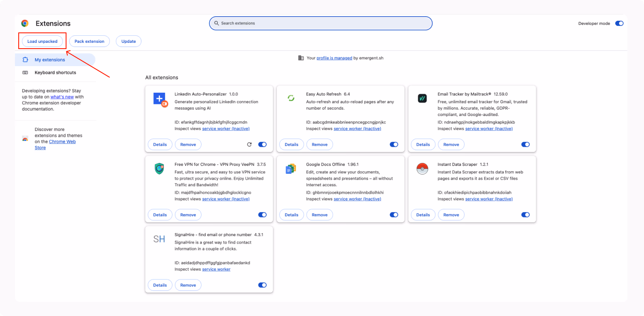Remove the SignalHire extension
The image size is (644, 316).
(188, 285)
